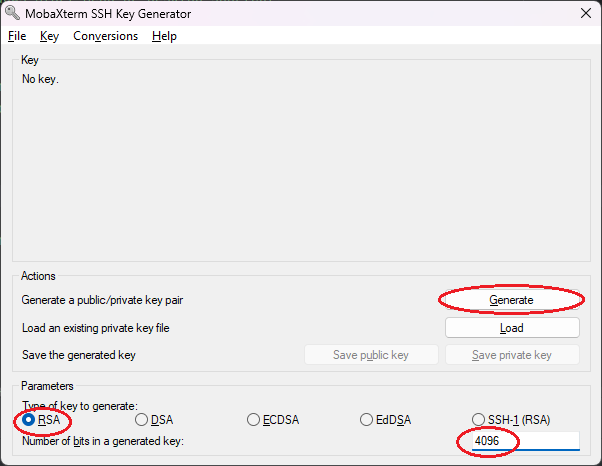Click the number of bits field showing 4096

coord(526,441)
